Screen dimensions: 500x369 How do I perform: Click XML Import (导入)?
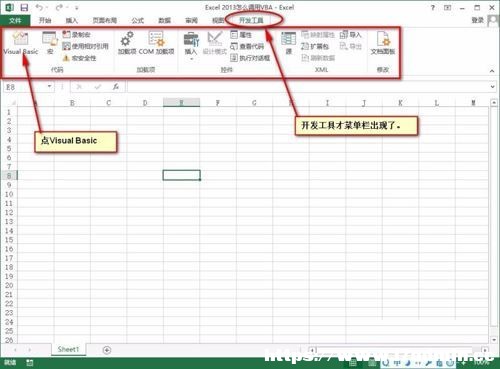pos(351,35)
